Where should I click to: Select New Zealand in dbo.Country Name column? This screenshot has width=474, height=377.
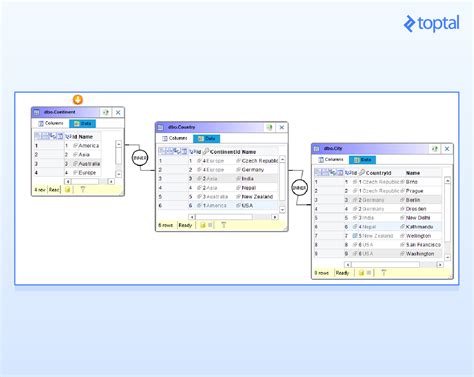pyautogui.click(x=257, y=197)
